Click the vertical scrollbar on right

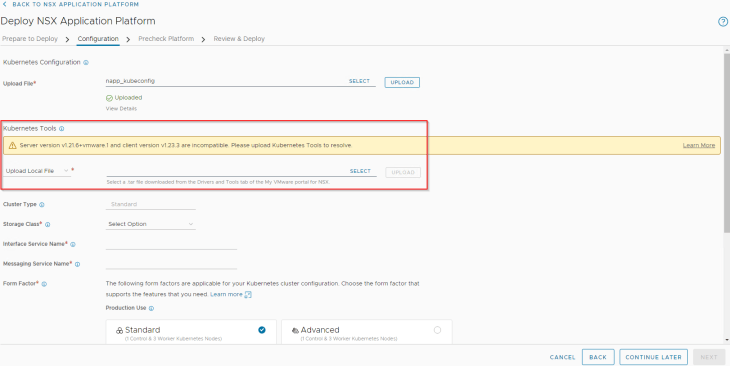[727, 142]
